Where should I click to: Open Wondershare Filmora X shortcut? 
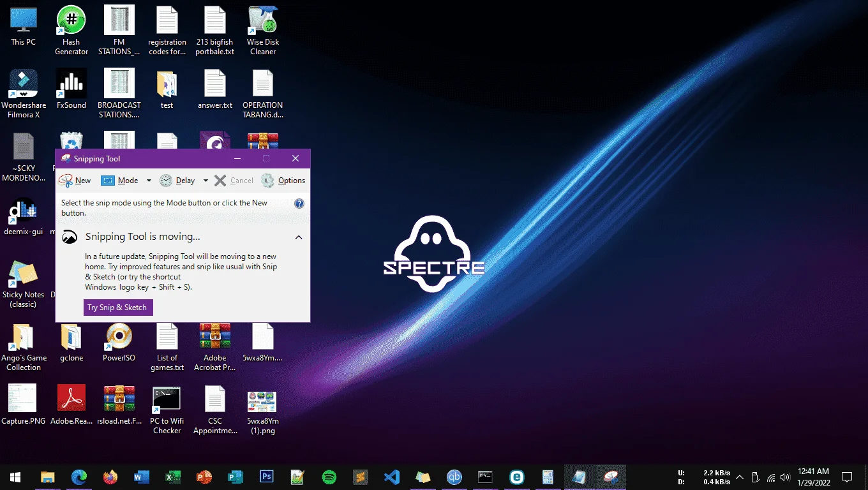click(x=24, y=94)
